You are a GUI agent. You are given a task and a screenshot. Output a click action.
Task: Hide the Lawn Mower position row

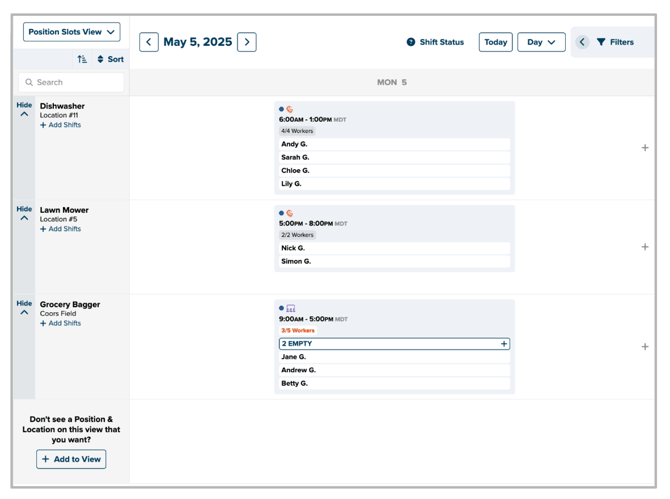pyautogui.click(x=24, y=213)
